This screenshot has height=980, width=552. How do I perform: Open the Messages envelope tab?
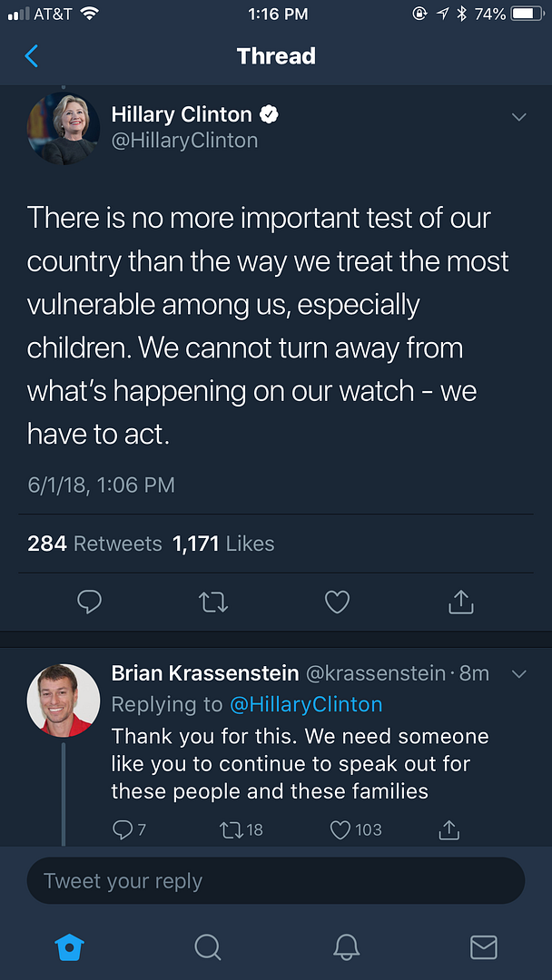point(483,947)
